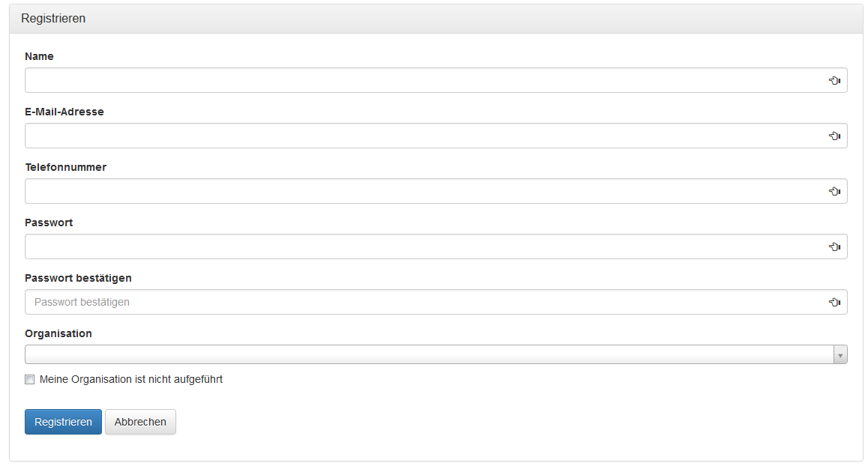Click hand icon in Passwort bestätigen field
The height and width of the screenshot is (466, 868).
coord(834,302)
